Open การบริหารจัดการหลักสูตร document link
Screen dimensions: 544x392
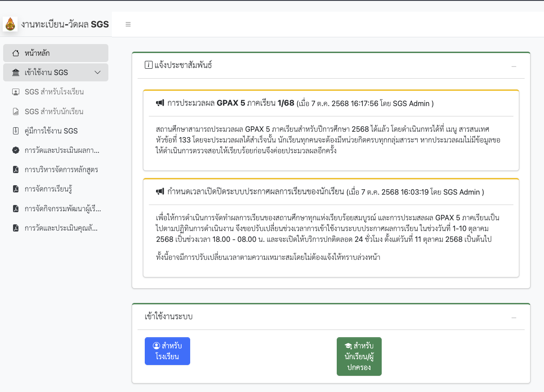tap(56, 169)
